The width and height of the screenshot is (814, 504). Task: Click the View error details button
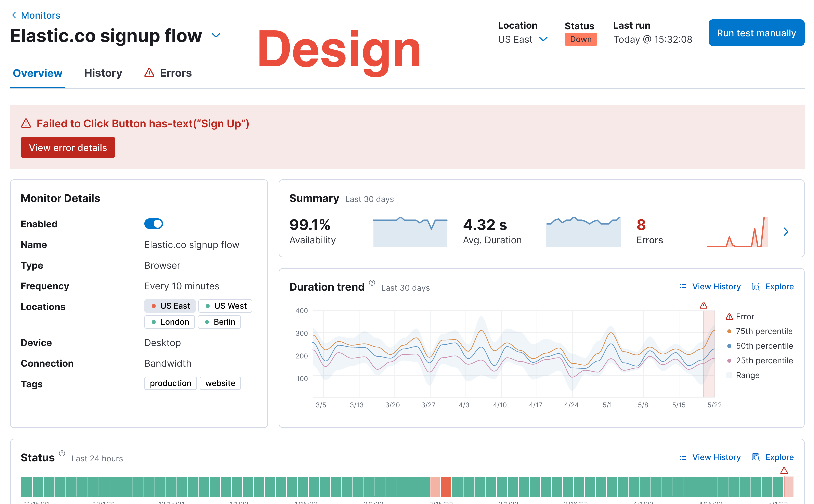pos(68,147)
